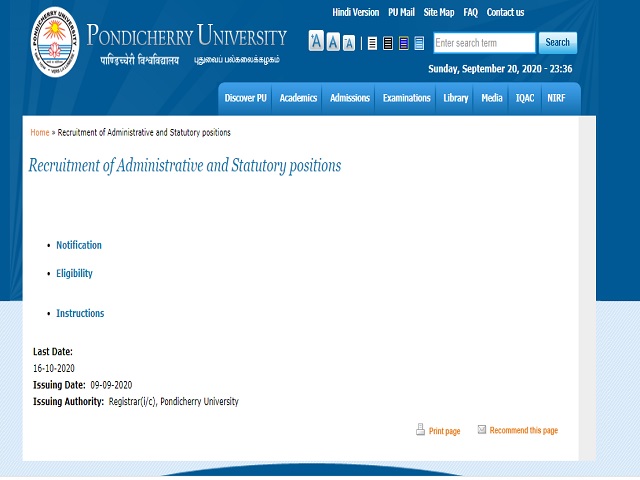Reset font size with the middle A icon
Viewport: 640px width, 480px height.
(333, 42)
